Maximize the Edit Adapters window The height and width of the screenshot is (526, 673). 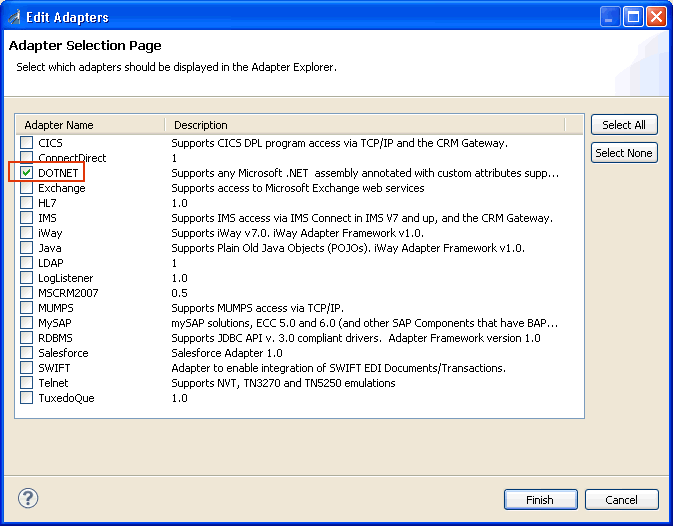coord(633,17)
